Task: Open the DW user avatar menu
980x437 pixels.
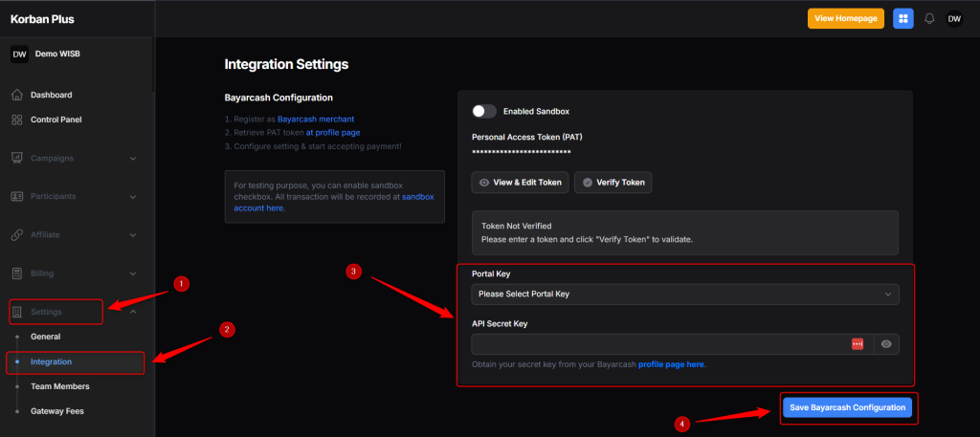Action: (954, 19)
